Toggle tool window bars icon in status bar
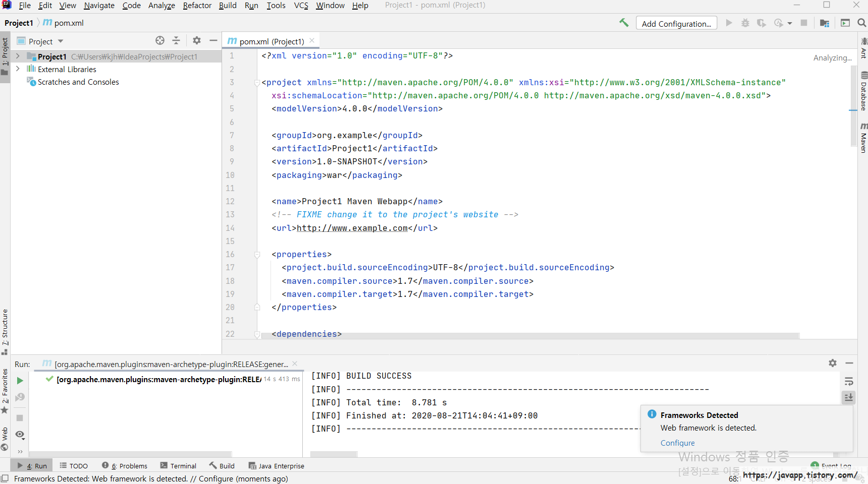Viewport: 868px width, 484px height. (x=5, y=478)
